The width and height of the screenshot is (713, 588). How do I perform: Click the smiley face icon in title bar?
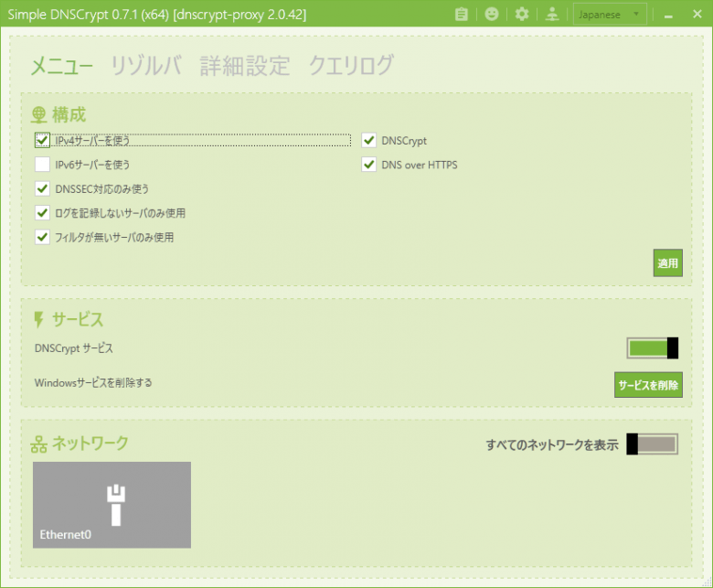[x=492, y=15]
